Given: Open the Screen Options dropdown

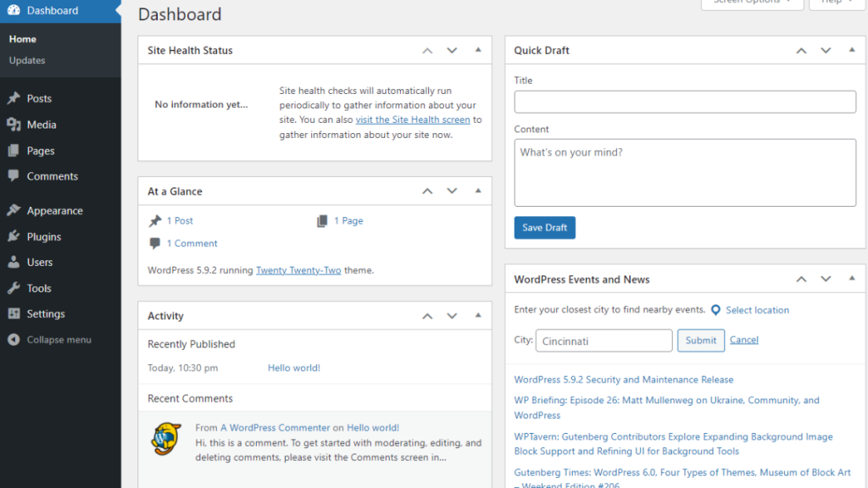Looking at the screenshot, I should 752,4.
